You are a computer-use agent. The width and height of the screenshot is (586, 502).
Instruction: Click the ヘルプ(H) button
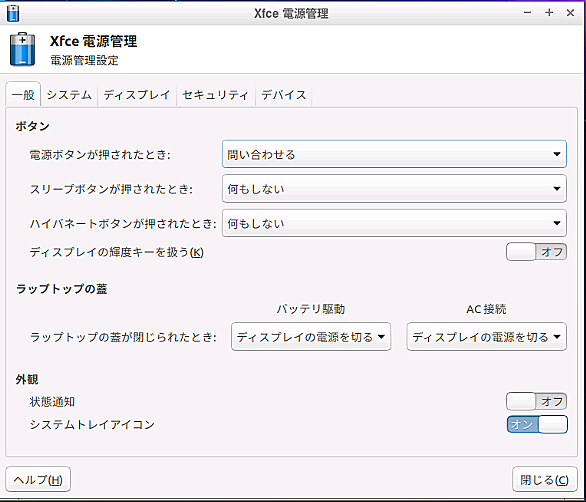[38, 479]
